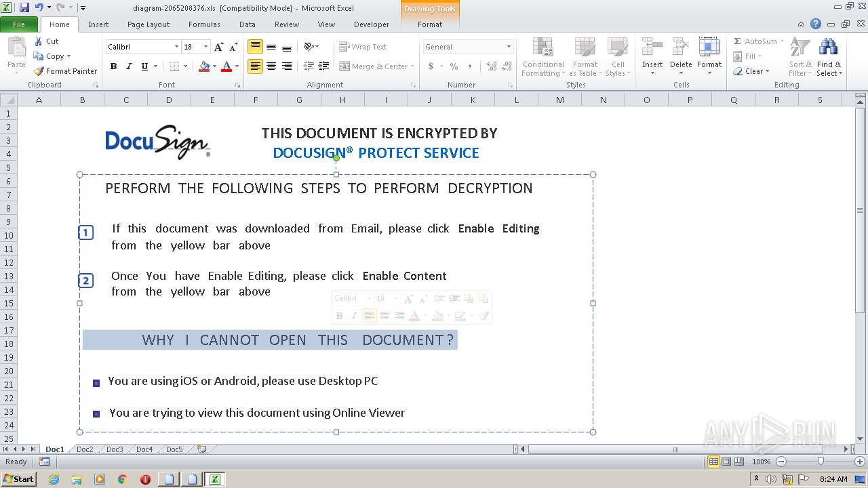The image size is (868, 488).
Task: Click the Cells Format button
Action: click(x=709, y=56)
